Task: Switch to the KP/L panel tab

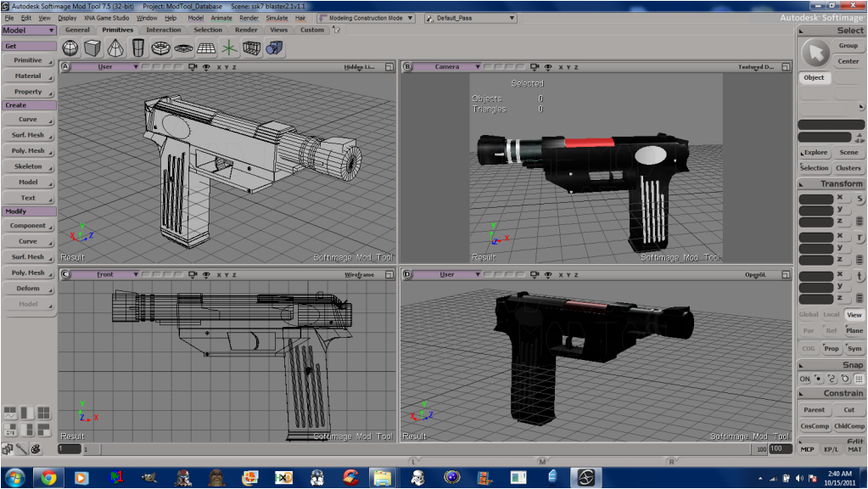Action: pos(831,449)
